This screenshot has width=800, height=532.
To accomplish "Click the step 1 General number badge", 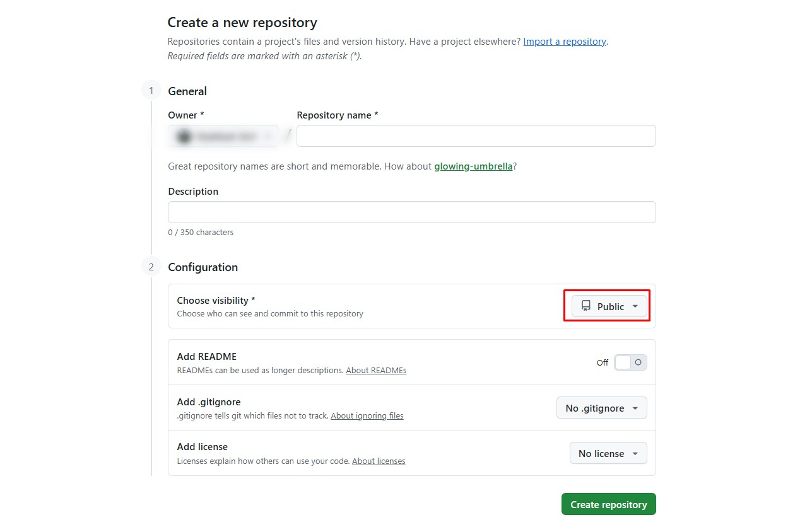I will (x=151, y=91).
